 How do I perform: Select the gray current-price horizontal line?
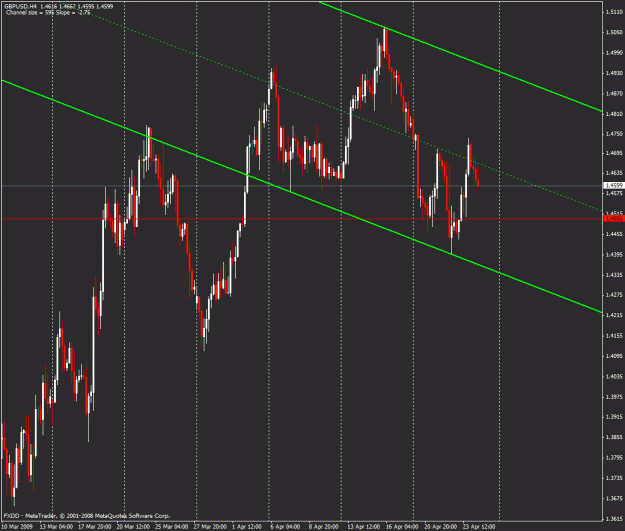[301, 186]
